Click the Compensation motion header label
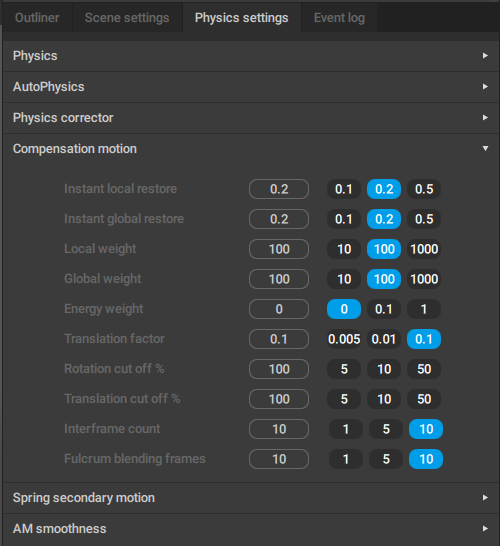The width and height of the screenshot is (500, 546). click(75, 149)
